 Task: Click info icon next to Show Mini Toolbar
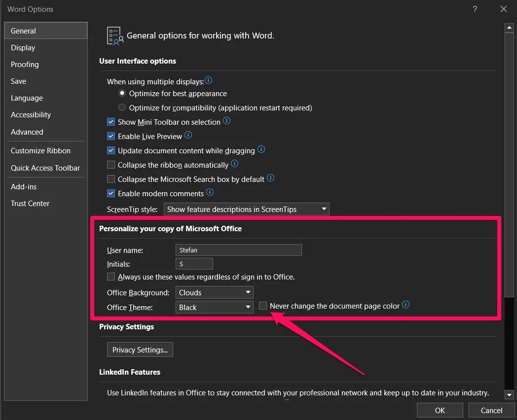(x=226, y=121)
